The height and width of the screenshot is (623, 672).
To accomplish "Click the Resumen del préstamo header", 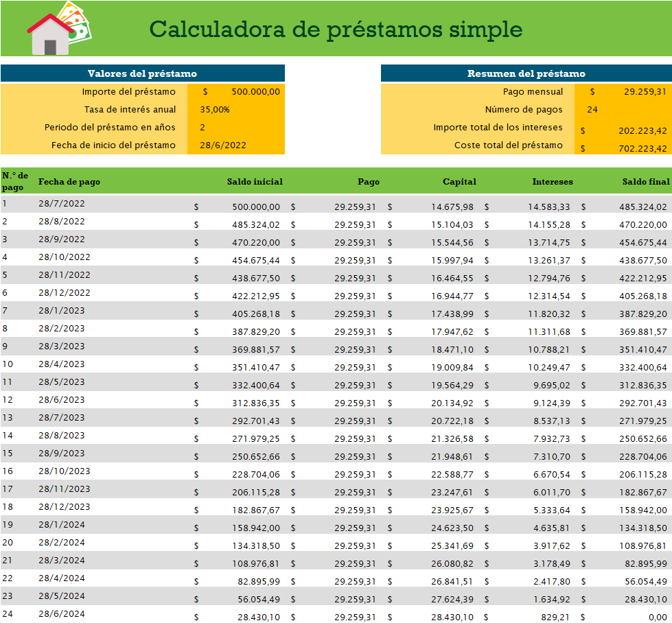I will point(526,73).
